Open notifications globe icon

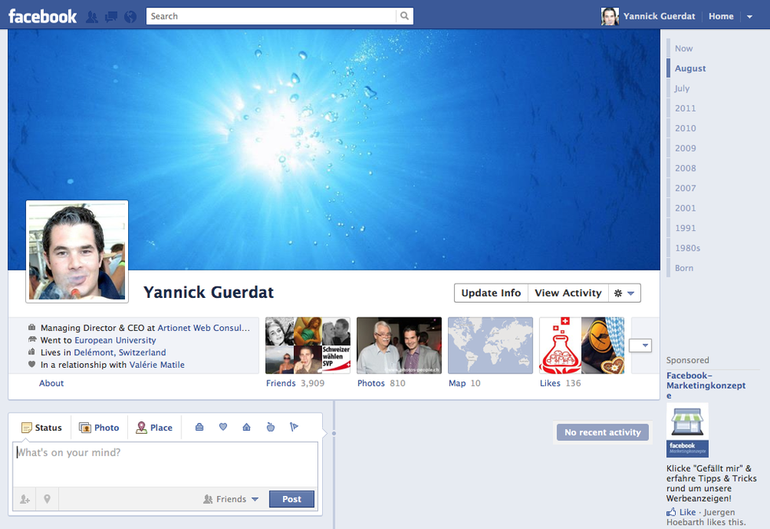[130, 17]
